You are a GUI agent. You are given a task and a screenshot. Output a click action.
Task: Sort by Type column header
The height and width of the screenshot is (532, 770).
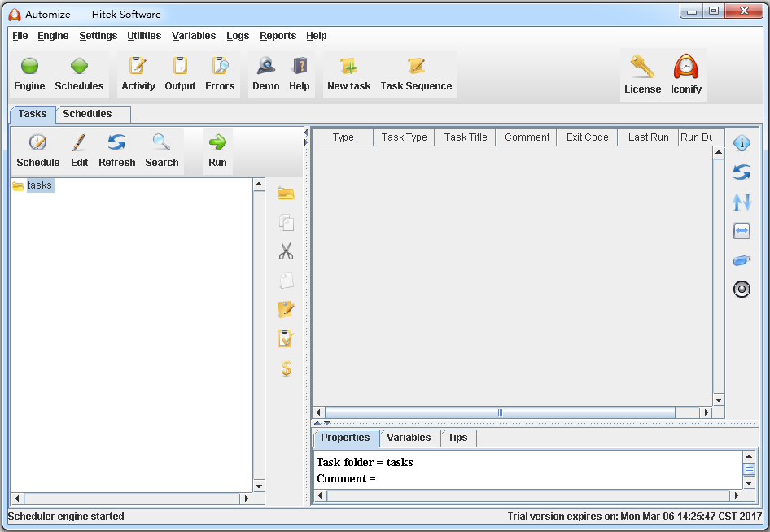click(343, 137)
